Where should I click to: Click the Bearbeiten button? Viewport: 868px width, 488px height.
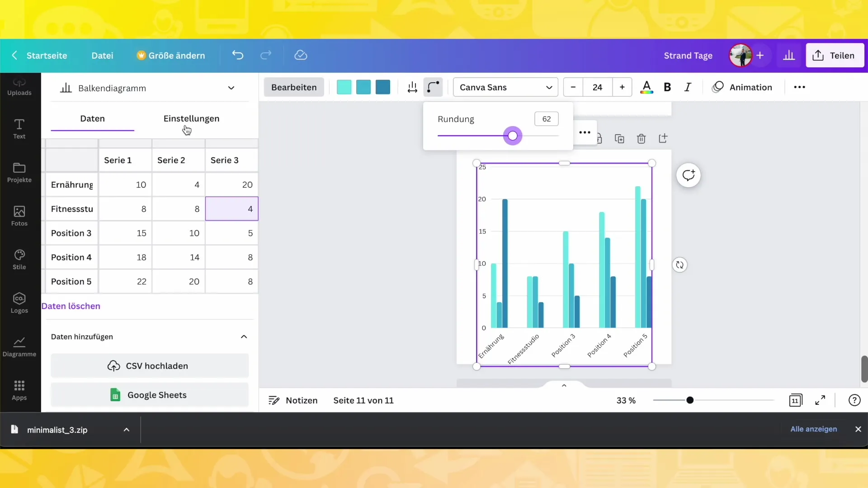pos(294,87)
